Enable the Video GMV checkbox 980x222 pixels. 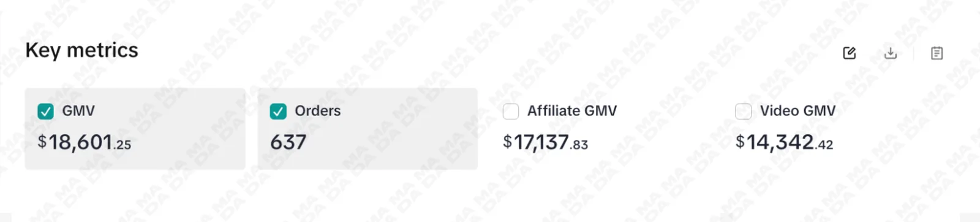tap(743, 111)
